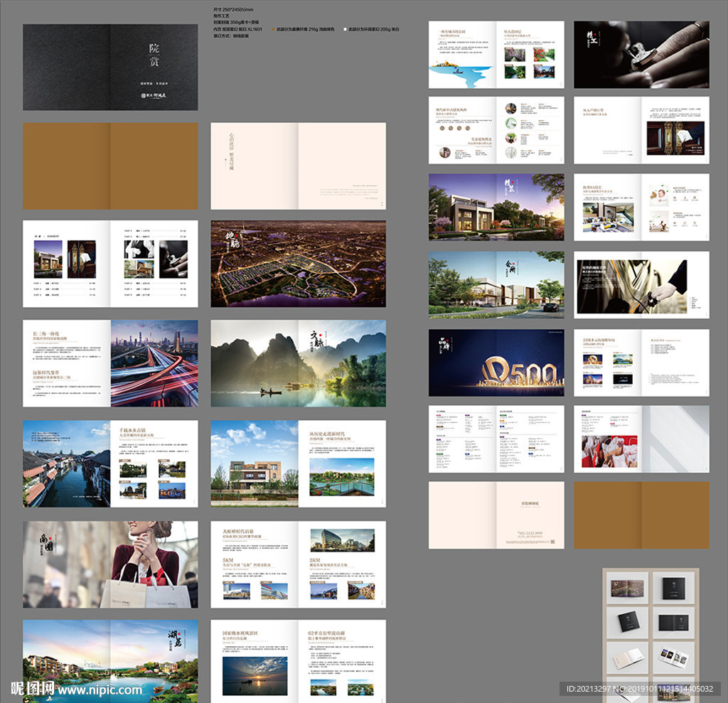Click the cream open booklet mockup

click(627, 658)
